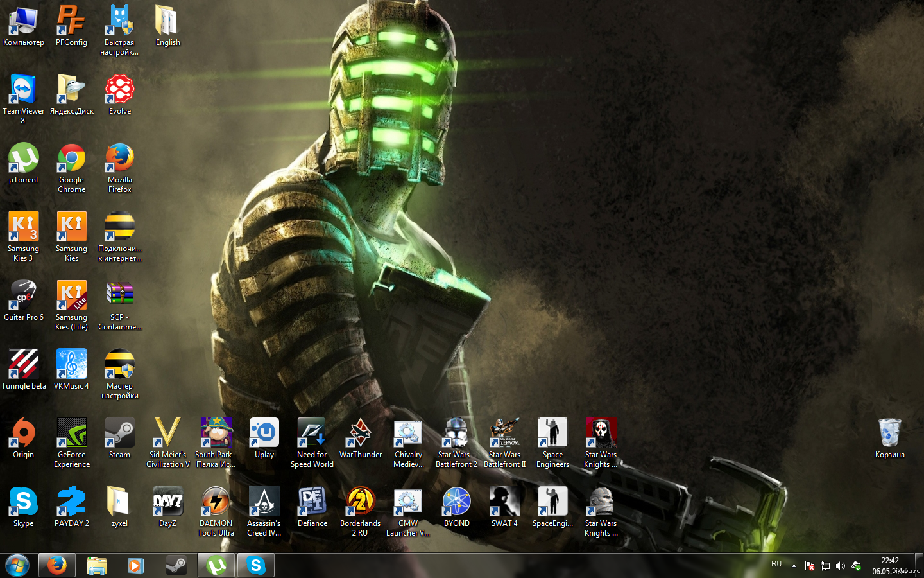
Task: Select Samsung Kies (Lite) shortcut
Action: [71, 306]
